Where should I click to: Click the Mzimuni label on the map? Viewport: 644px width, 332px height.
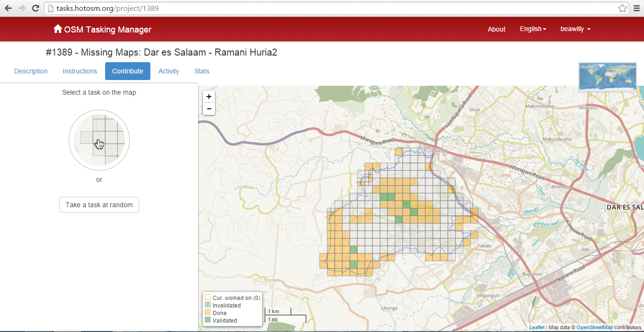click(561, 186)
